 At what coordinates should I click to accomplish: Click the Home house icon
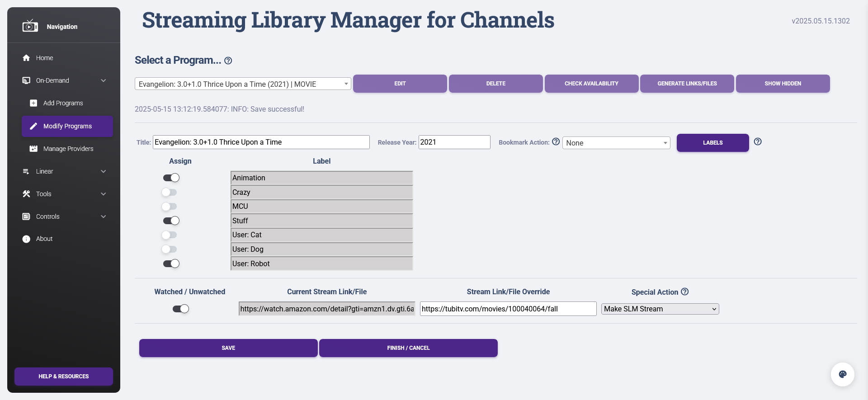[26, 58]
